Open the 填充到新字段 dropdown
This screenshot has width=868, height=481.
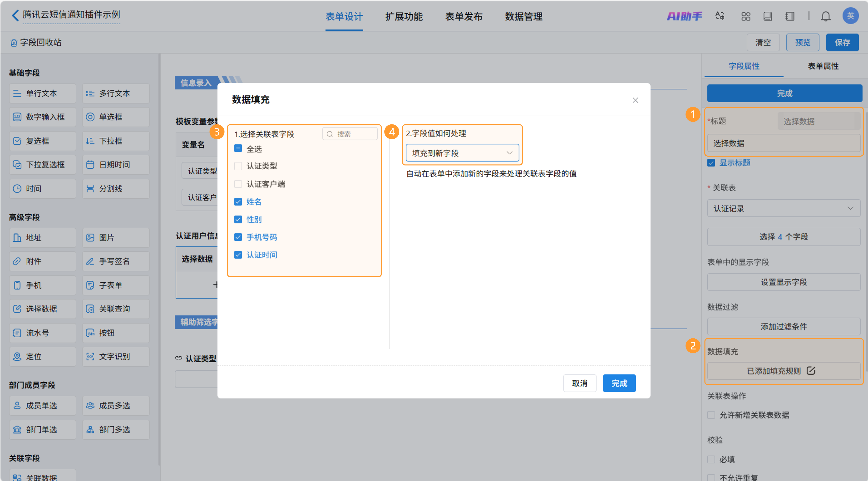point(462,153)
